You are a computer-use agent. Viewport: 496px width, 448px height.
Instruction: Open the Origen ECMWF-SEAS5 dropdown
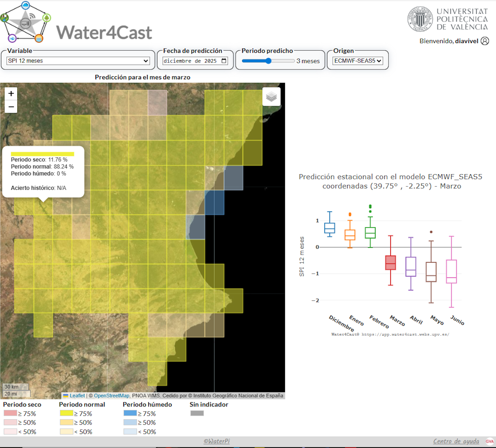tap(357, 61)
